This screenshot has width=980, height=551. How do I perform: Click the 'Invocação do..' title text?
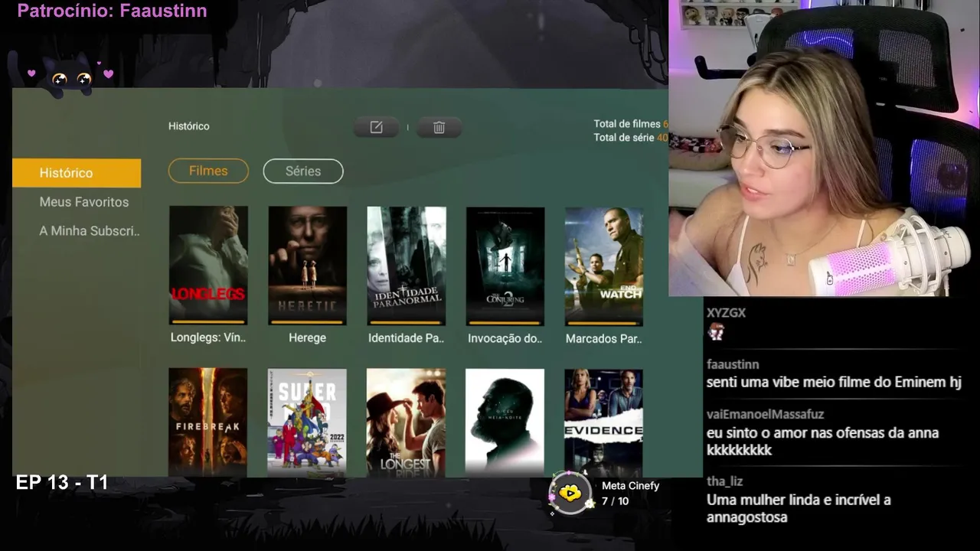pyautogui.click(x=505, y=338)
